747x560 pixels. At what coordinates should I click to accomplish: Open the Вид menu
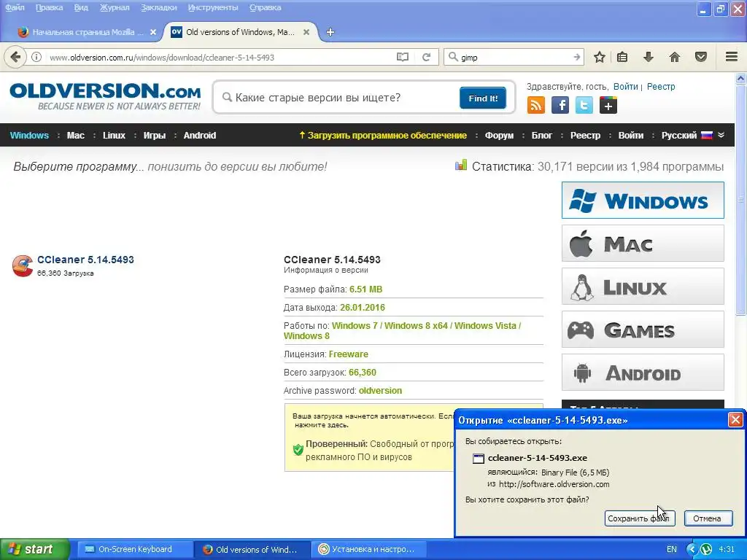(x=81, y=7)
